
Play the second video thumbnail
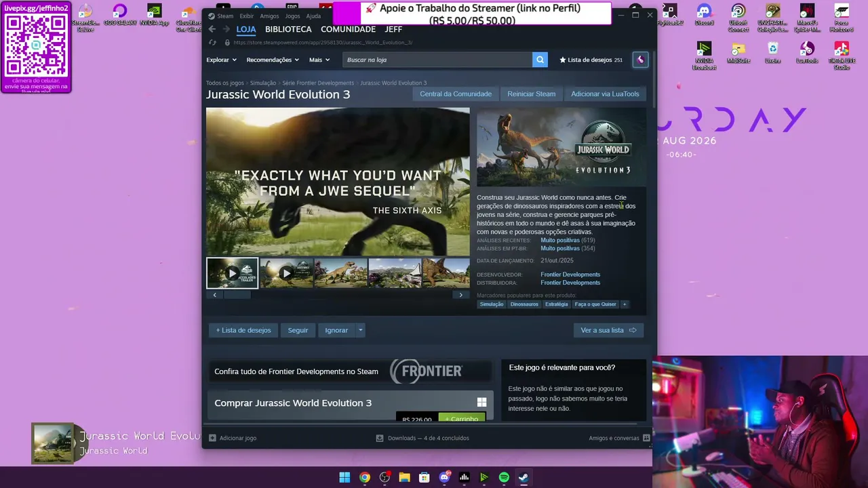[286, 273]
